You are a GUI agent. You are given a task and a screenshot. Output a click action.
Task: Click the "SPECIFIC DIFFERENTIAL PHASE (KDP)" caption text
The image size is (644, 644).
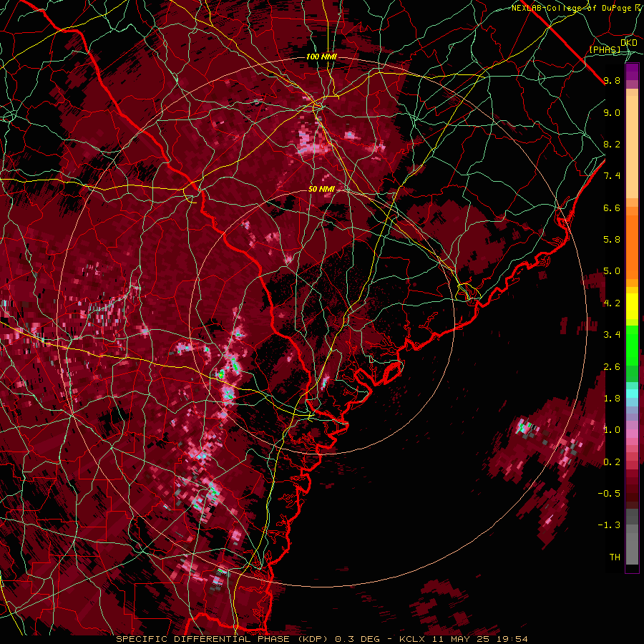(222, 639)
